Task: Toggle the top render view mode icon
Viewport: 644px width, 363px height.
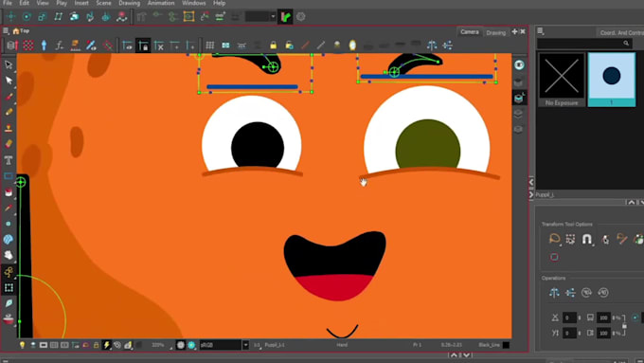Action: click(519, 65)
